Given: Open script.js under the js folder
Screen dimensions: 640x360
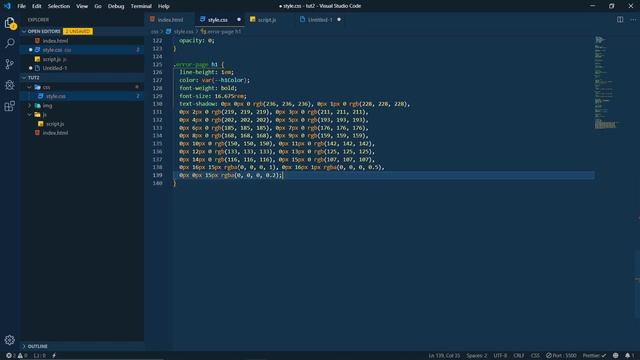Looking at the screenshot, I should pos(82,124).
